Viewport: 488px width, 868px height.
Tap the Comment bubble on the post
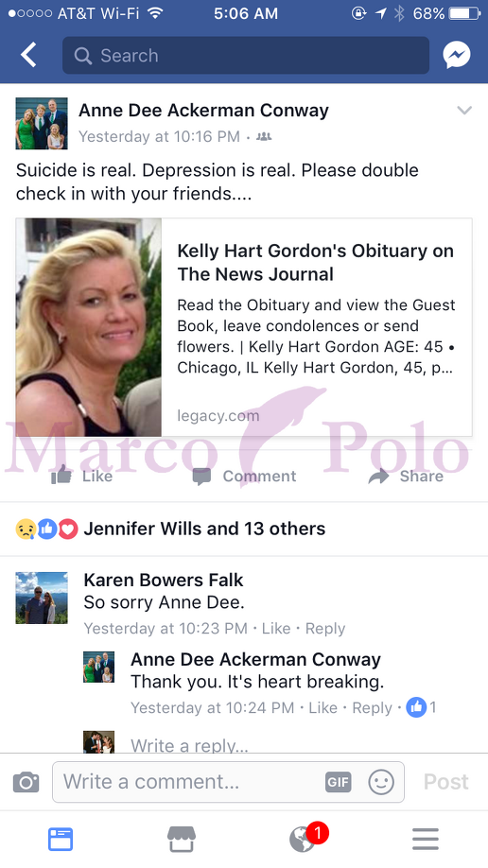coord(244,476)
